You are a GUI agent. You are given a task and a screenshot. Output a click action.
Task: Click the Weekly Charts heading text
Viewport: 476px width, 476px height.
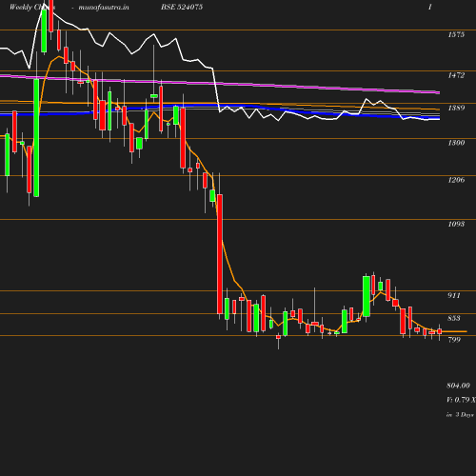pyautogui.click(x=32, y=7)
